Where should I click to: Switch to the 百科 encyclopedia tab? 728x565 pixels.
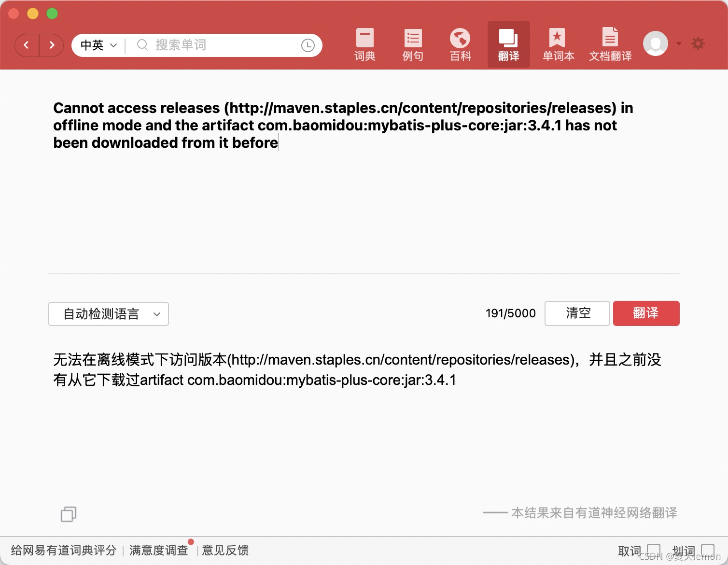460,43
